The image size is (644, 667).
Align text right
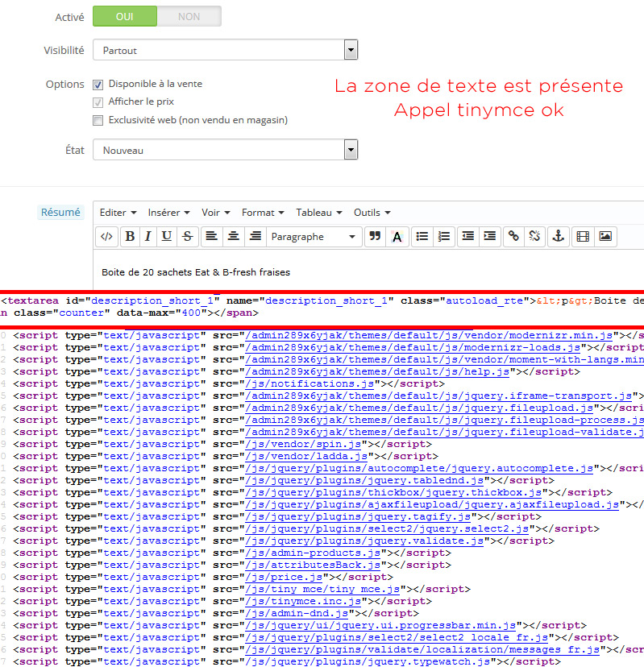(x=255, y=237)
